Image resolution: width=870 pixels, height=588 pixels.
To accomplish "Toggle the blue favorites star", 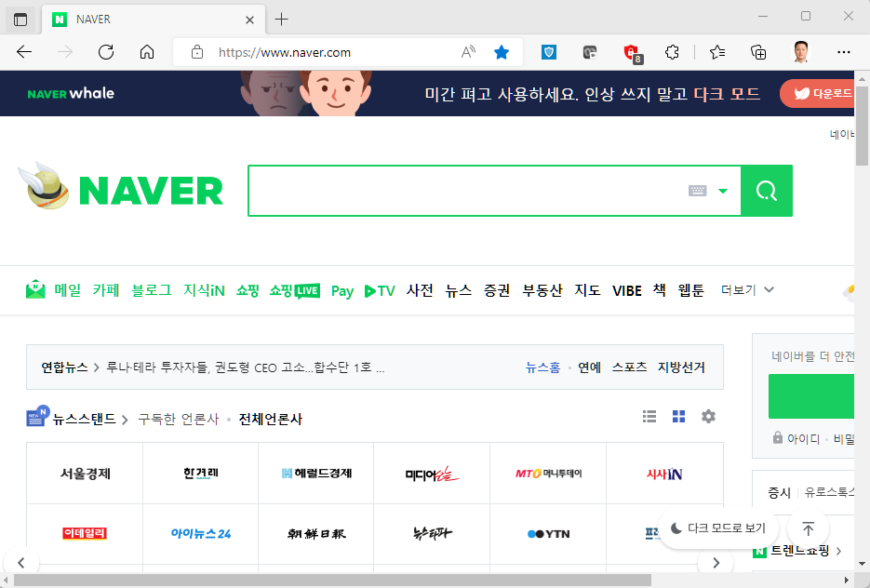I will (502, 52).
